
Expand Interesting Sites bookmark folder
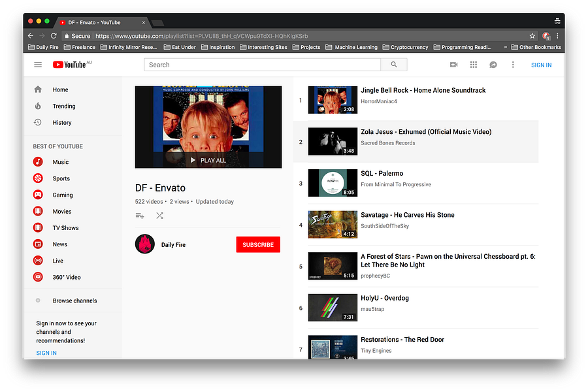tap(263, 47)
